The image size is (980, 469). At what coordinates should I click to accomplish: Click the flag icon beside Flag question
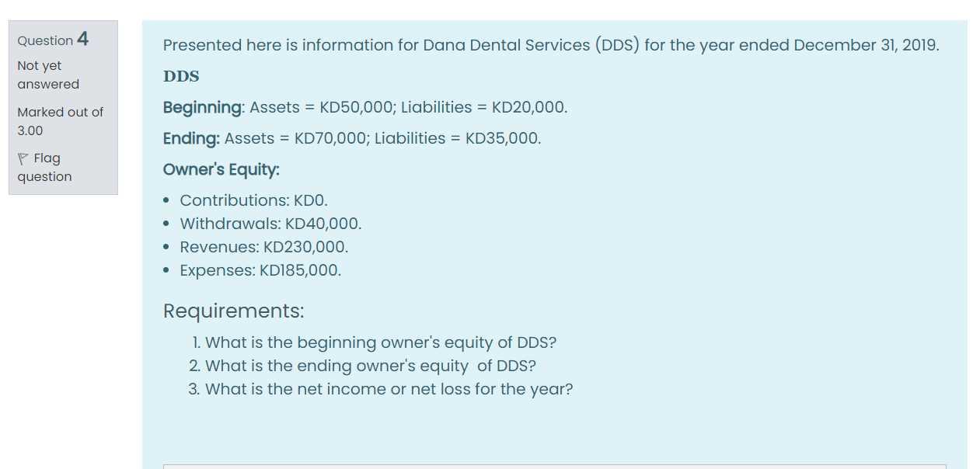coord(23,158)
